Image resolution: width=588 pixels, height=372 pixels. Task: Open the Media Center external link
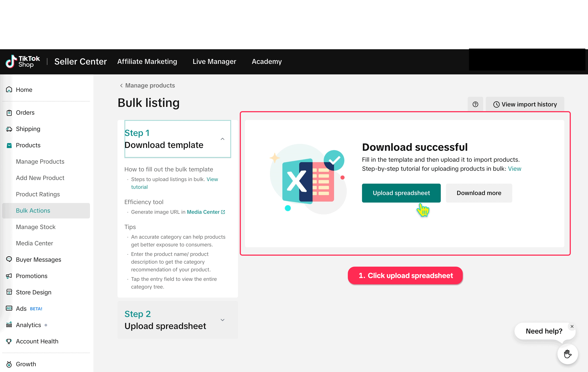[x=206, y=212]
